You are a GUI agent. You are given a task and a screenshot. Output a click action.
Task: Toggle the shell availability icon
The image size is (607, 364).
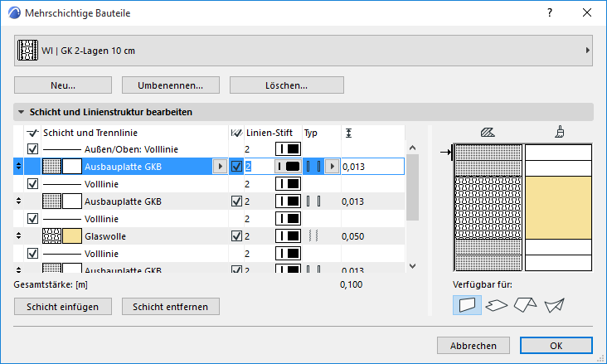click(554, 305)
